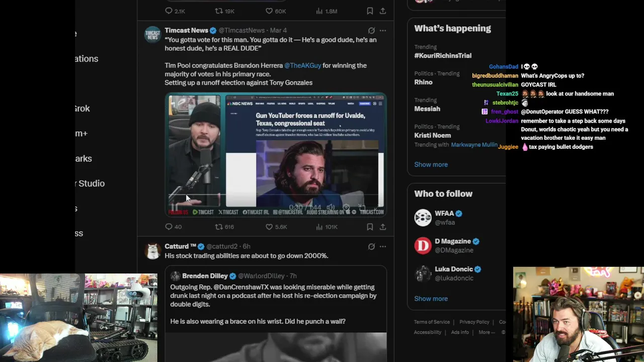Open the Grok sidebar item

coord(83,109)
